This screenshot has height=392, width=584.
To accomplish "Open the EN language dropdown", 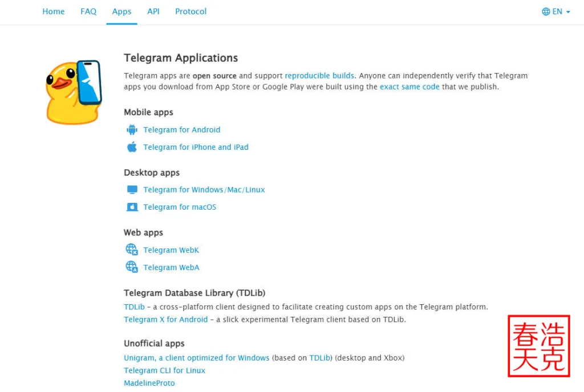I will 557,11.
